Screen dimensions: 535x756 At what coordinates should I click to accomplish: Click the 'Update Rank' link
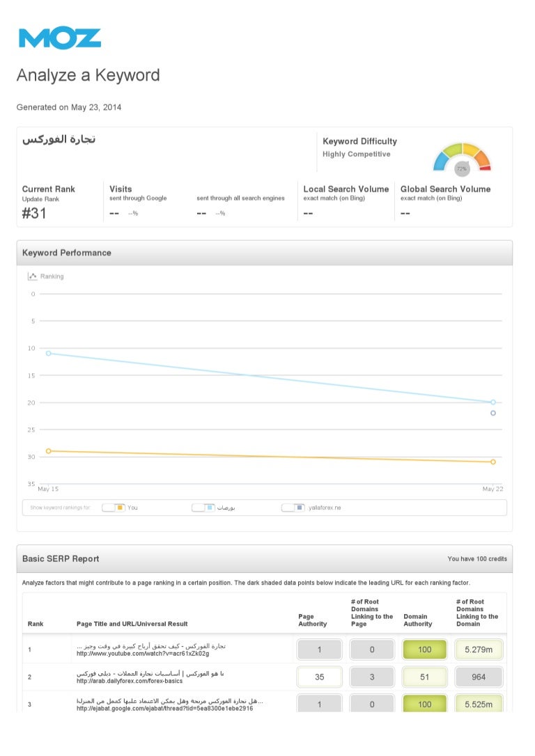click(40, 199)
